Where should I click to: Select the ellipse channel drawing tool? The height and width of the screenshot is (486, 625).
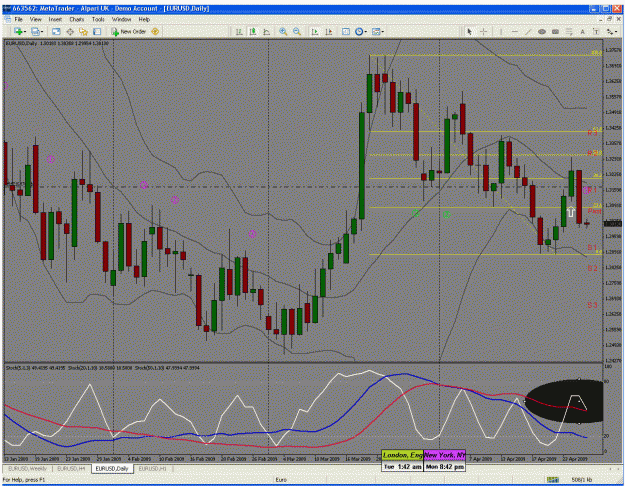pyautogui.click(x=542, y=31)
